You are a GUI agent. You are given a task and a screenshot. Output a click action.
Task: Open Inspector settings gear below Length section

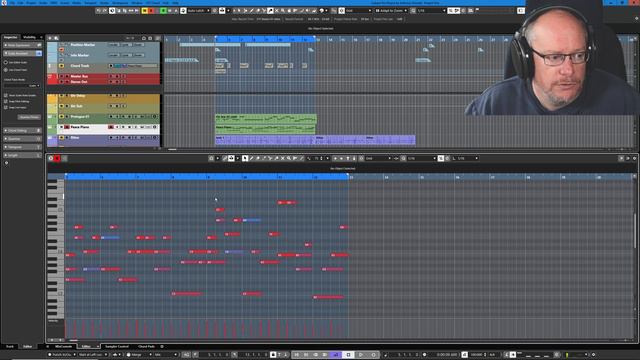(x=6, y=163)
